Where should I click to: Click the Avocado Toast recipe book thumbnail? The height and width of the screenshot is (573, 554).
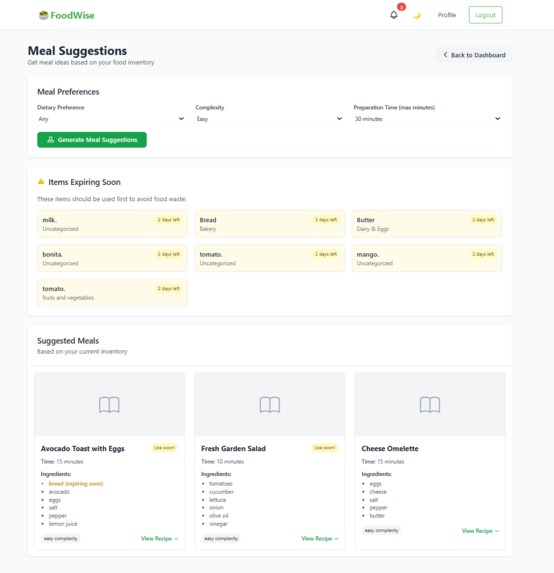point(109,404)
